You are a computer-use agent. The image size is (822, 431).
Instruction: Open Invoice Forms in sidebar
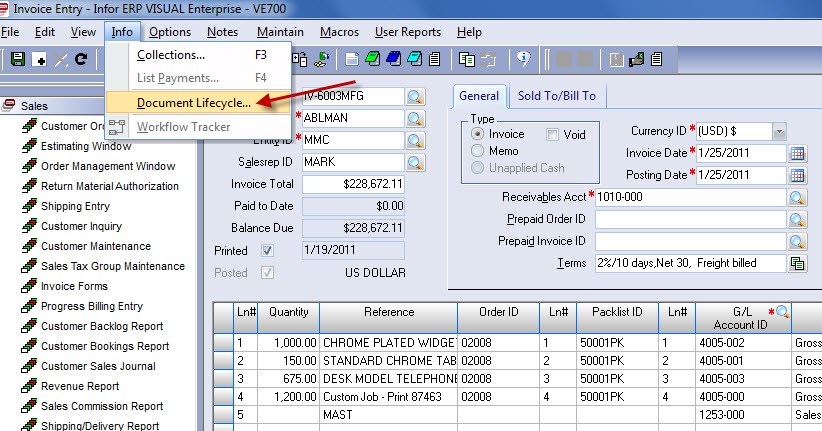tap(74, 286)
